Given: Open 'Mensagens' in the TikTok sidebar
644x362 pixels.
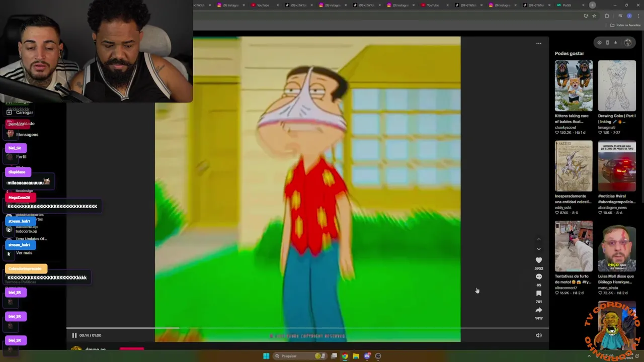Looking at the screenshot, I should pos(27,135).
